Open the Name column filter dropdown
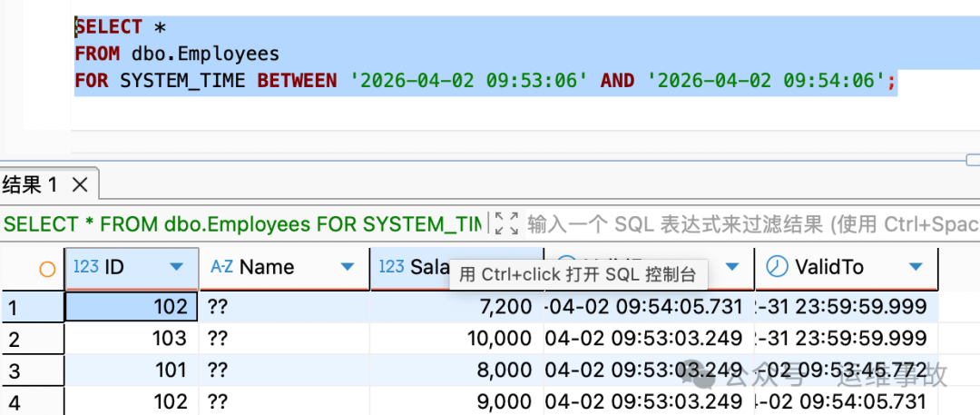This screenshot has height=415, width=980. [x=347, y=267]
